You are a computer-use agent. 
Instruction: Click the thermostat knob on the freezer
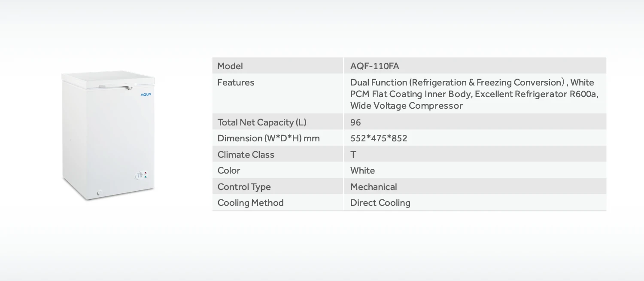coord(139,176)
